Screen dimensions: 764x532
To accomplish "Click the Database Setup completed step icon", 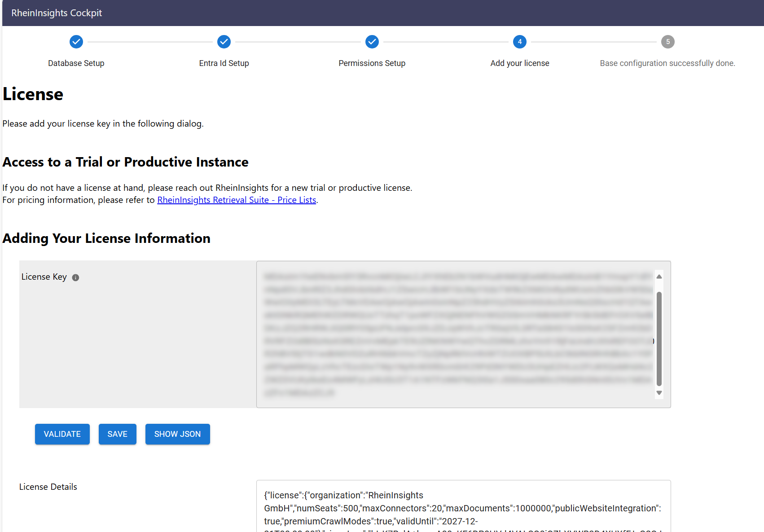I will tap(76, 42).
